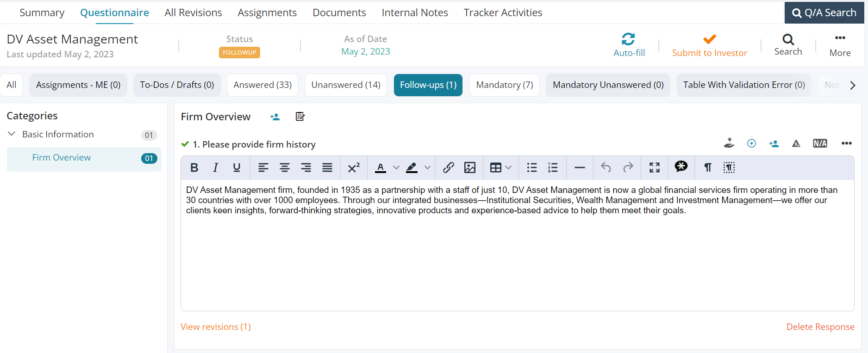Filter by Assignments - ME (0)

78,85
